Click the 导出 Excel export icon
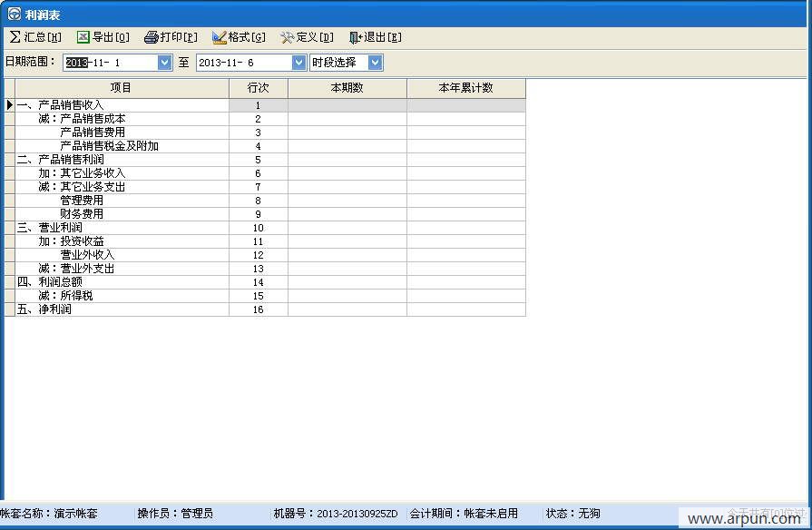The image size is (812, 530). (x=83, y=37)
